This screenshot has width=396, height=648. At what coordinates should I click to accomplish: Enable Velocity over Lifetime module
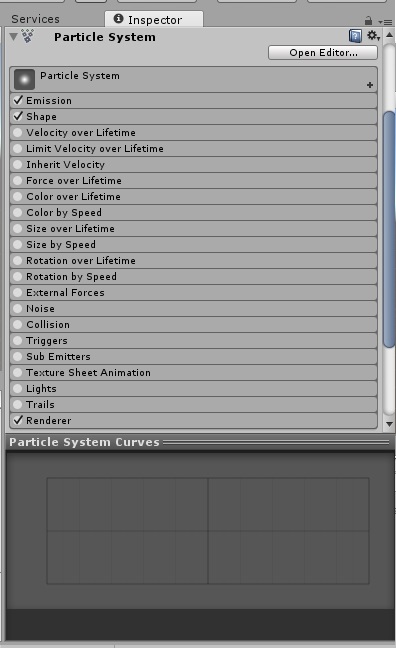click(17, 133)
